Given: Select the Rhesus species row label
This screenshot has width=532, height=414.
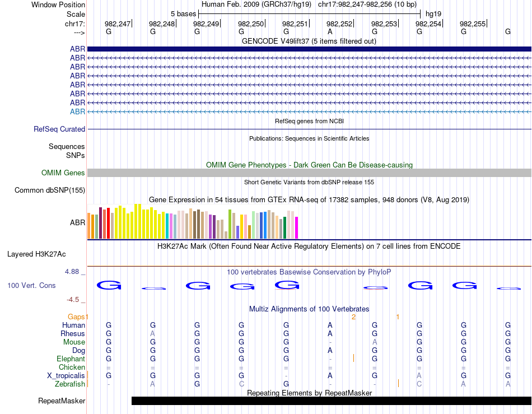Looking at the screenshot, I should coord(73,333).
